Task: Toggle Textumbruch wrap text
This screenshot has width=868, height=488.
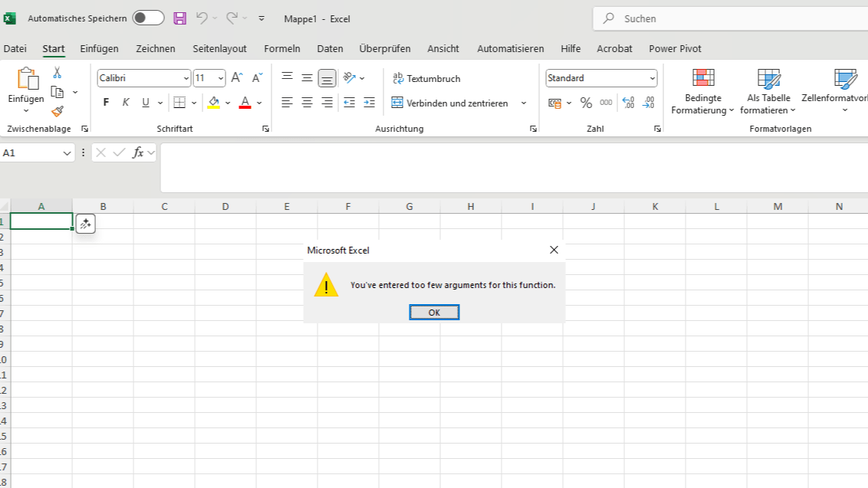Action: pos(426,78)
